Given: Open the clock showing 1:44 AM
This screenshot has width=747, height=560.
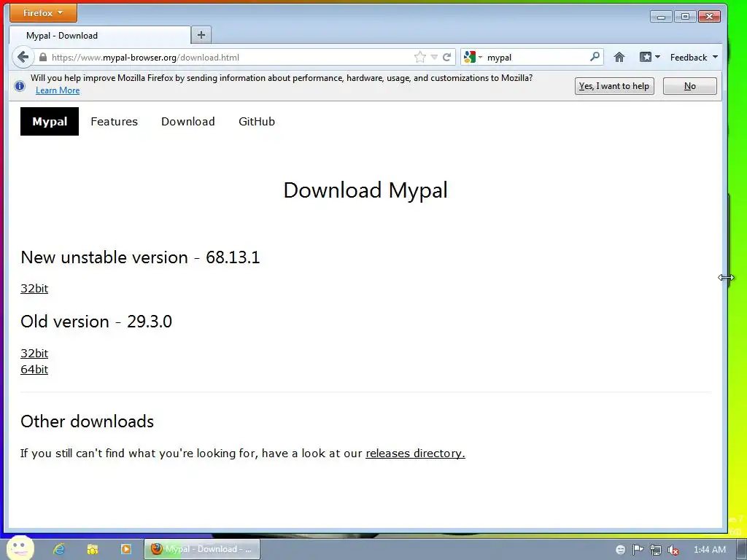Looking at the screenshot, I should (710, 550).
